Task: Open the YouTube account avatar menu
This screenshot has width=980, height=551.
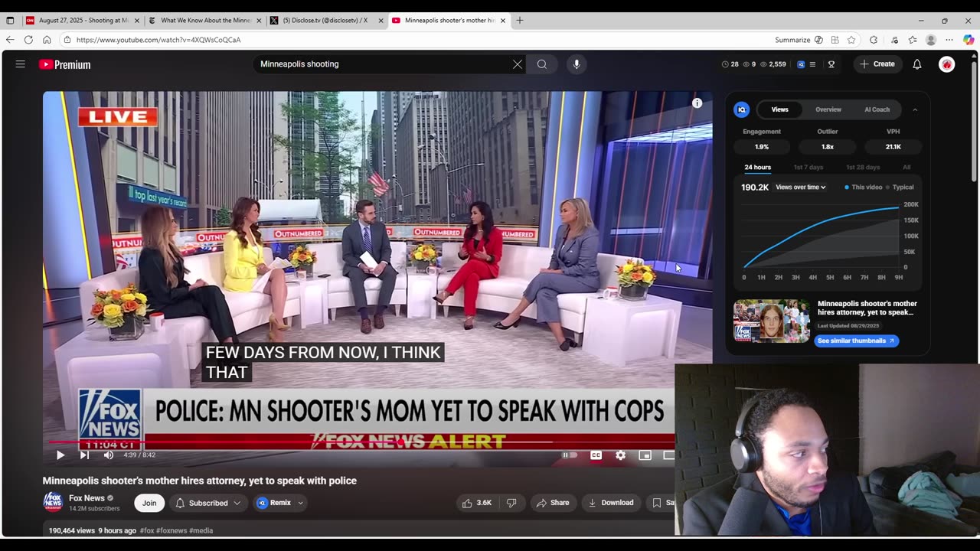Action: tap(947, 64)
